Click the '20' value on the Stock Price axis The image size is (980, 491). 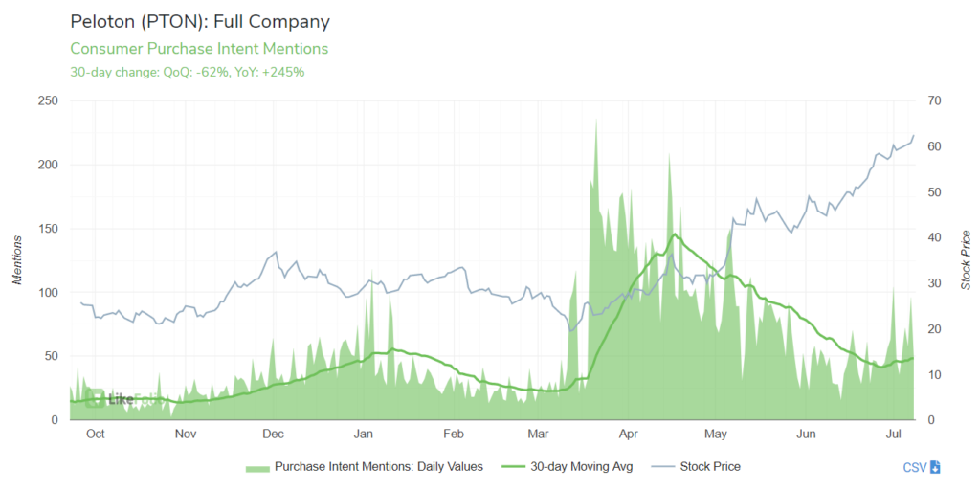point(934,329)
